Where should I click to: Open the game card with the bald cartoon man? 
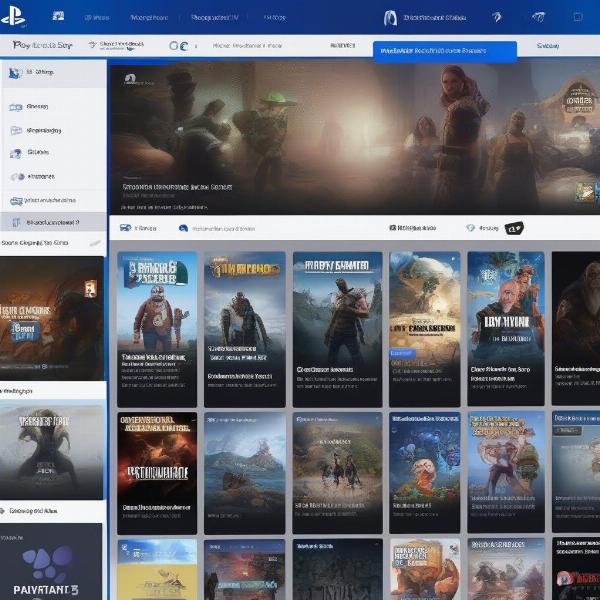click(506, 329)
